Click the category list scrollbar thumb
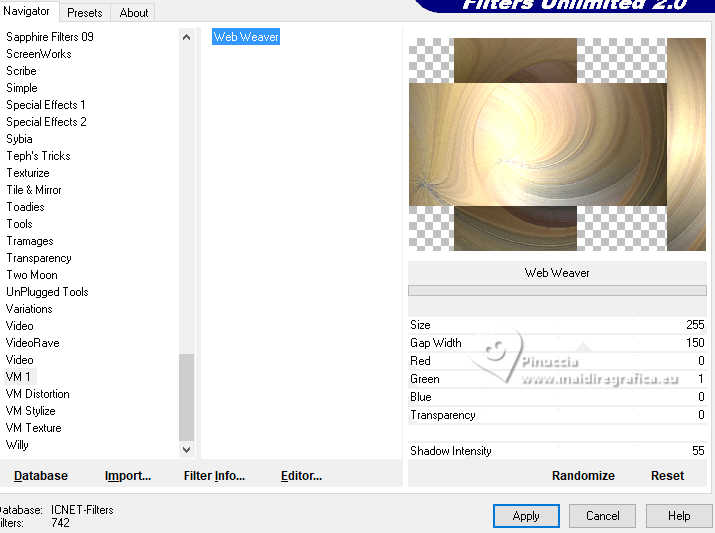 186,397
